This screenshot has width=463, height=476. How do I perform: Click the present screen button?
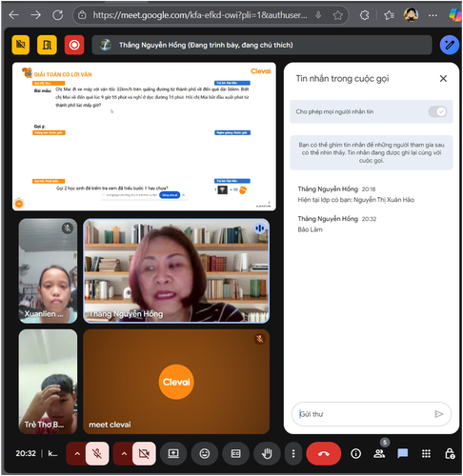[173, 453]
